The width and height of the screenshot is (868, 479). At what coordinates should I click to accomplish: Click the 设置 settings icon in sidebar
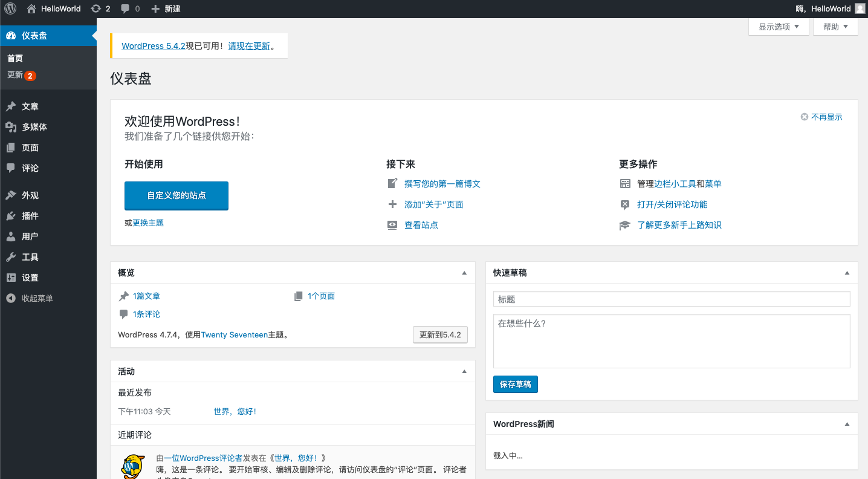11,278
